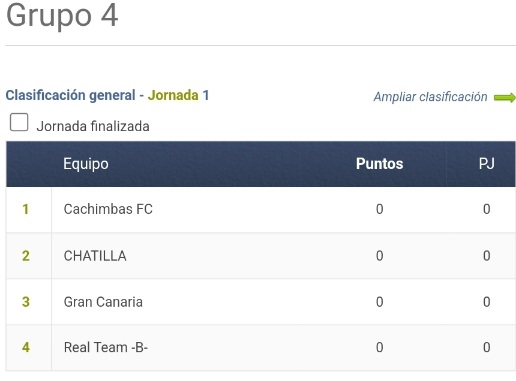Click the Jornada finalizada label text
Image resolution: width=516 pixels, height=381 pixels.
[x=93, y=127]
